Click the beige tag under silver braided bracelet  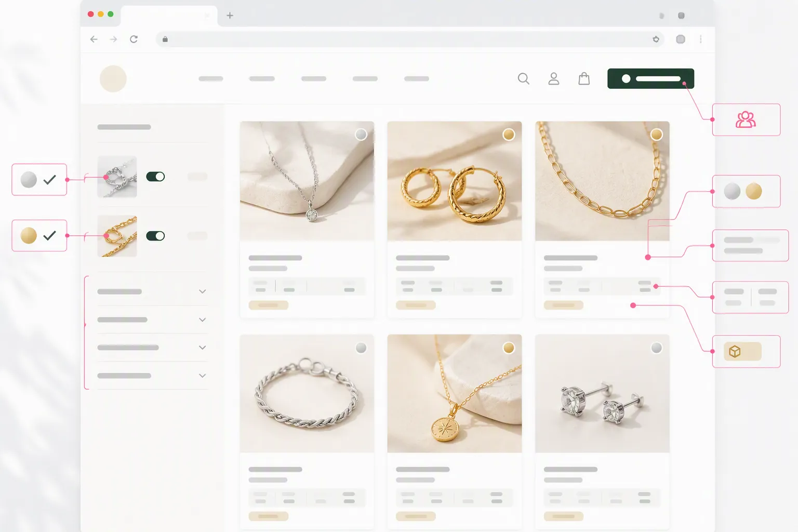[x=268, y=516]
